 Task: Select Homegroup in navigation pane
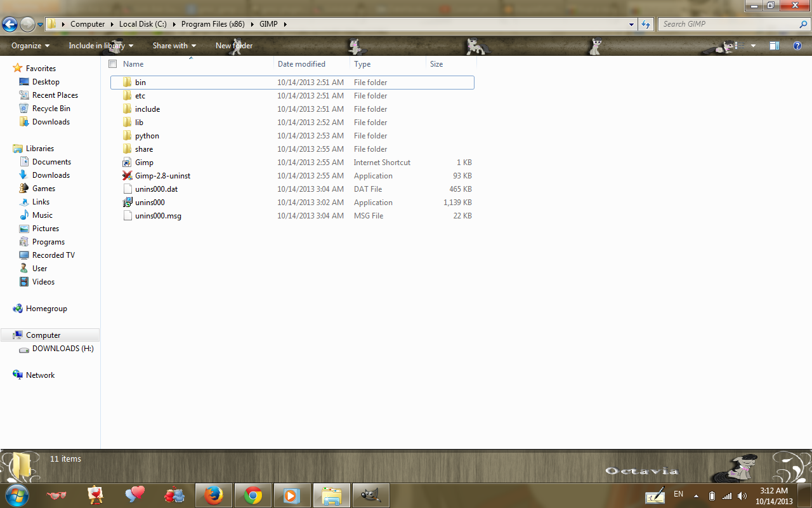point(46,309)
